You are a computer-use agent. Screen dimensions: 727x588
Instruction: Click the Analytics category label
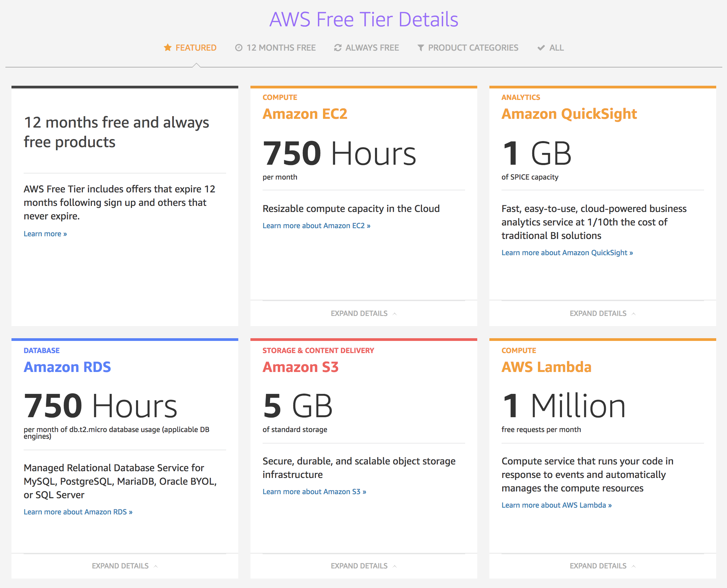[520, 97]
